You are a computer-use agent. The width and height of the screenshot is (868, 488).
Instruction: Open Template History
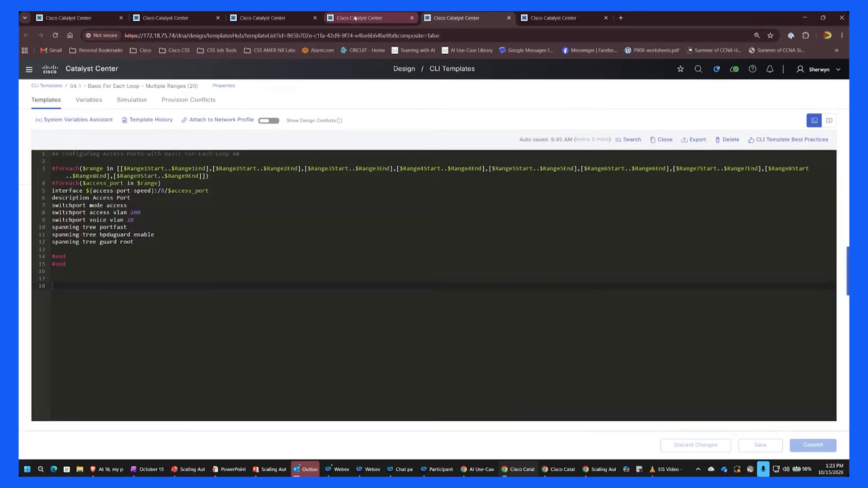[x=147, y=120]
